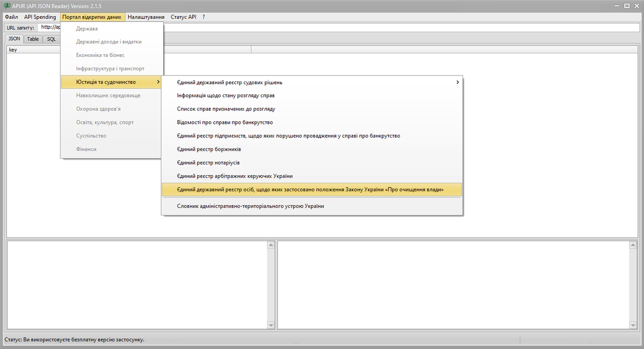Click the APIJR app icon in title bar

[x=6, y=5]
